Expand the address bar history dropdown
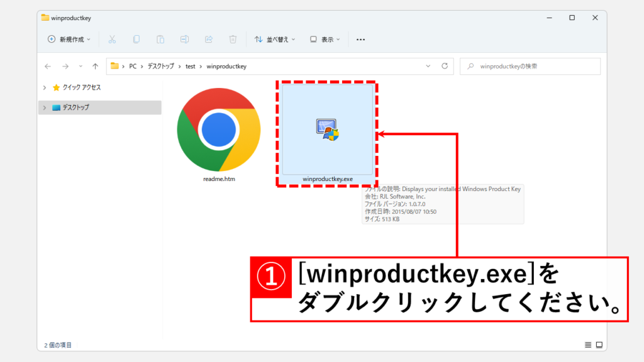The width and height of the screenshot is (644, 362). (428, 66)
